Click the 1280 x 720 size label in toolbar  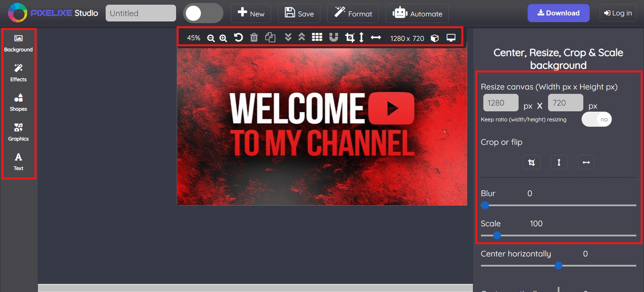click(x=407, y=38)
